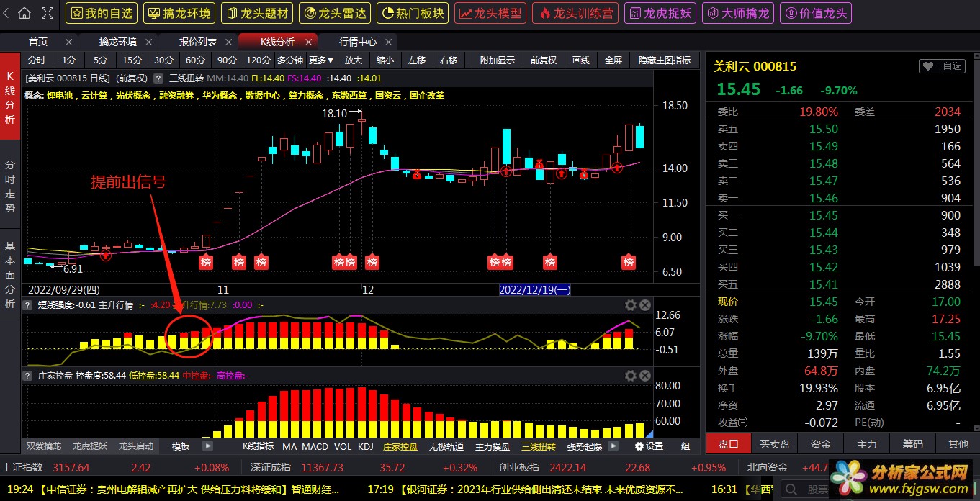Open 热门板块 hot sectors button
Image resolution: width=980 pixels, height=501 pixels.
pyautogui.click(x=413, y=13)
